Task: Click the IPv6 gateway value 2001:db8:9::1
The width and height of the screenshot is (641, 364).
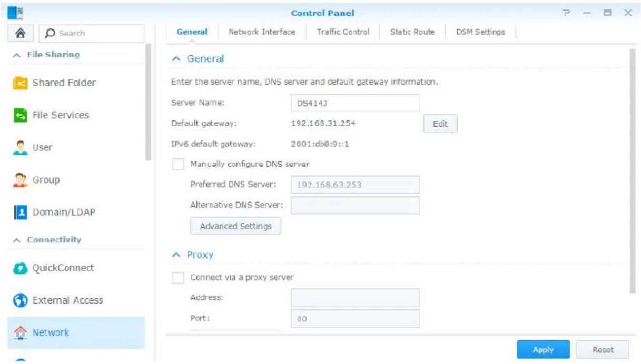Action: coord(320,144)
